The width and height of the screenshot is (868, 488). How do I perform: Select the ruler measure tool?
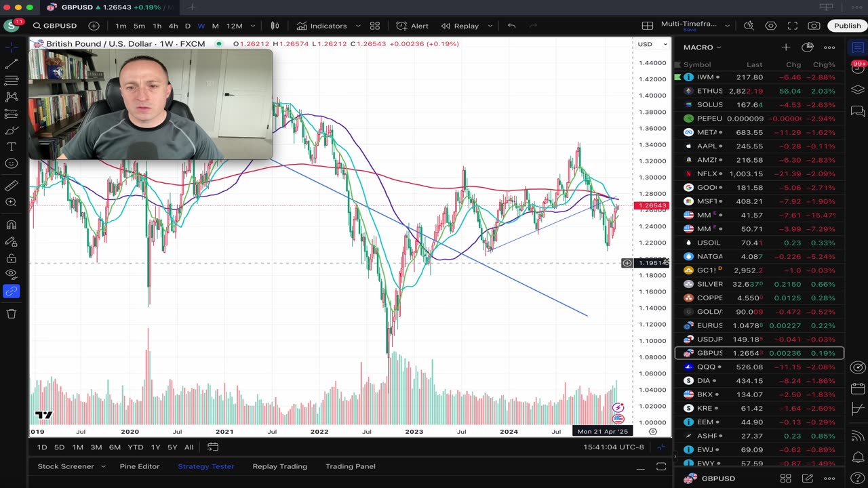click(12, 186)
